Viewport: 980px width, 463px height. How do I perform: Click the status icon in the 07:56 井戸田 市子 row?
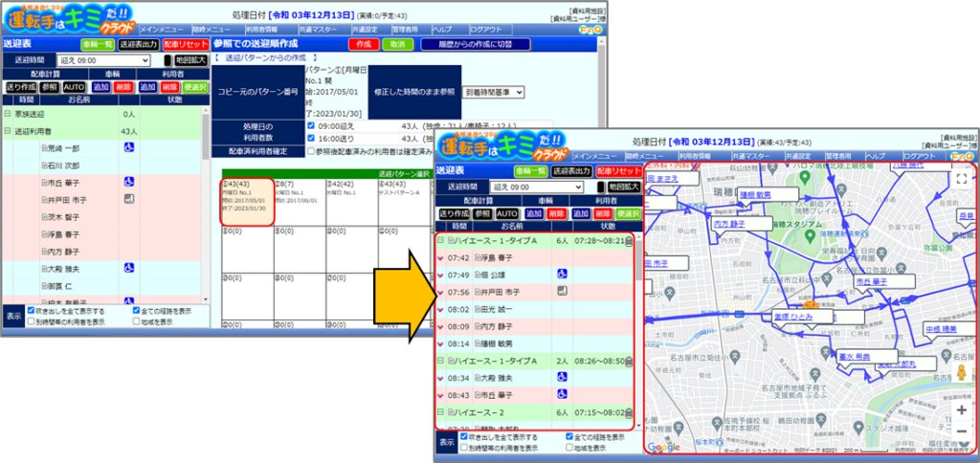(561, 291)
